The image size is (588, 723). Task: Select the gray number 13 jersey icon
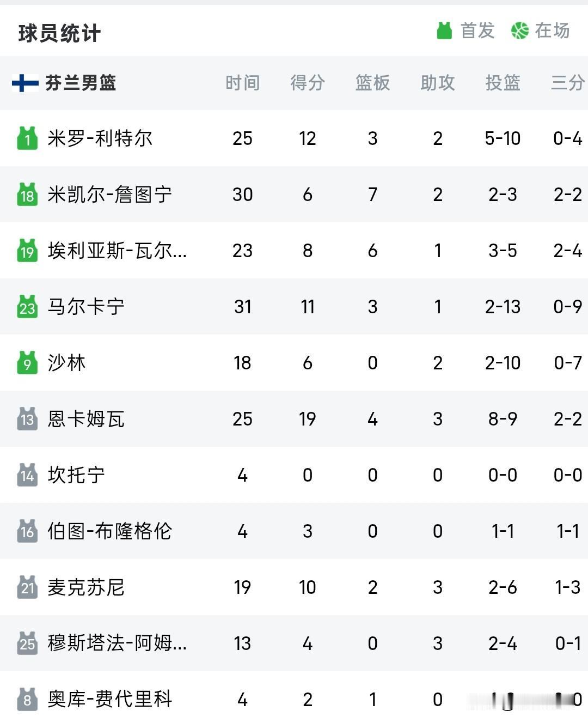tap(27, 419)
